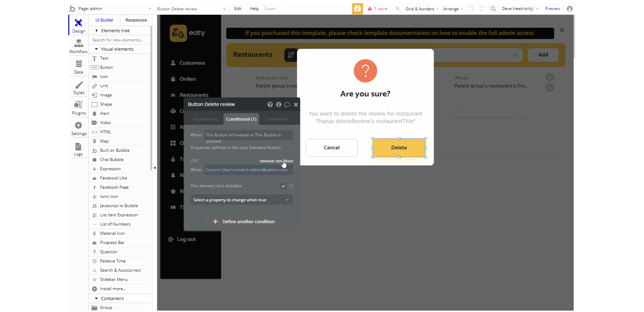
Task: Click the yellow Delete button
Action: pyautogui.click(x=399, y=148)
